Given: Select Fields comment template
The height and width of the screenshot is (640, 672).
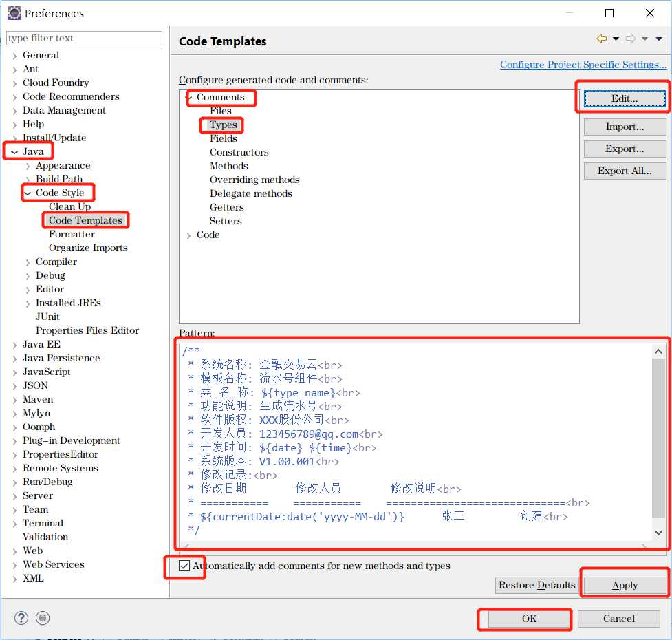Looking at the screenshot, I should [x=223, y=138].
